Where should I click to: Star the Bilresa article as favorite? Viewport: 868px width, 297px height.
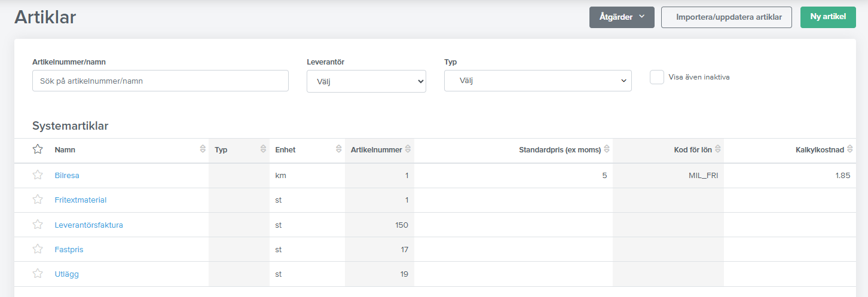point(38,175)
